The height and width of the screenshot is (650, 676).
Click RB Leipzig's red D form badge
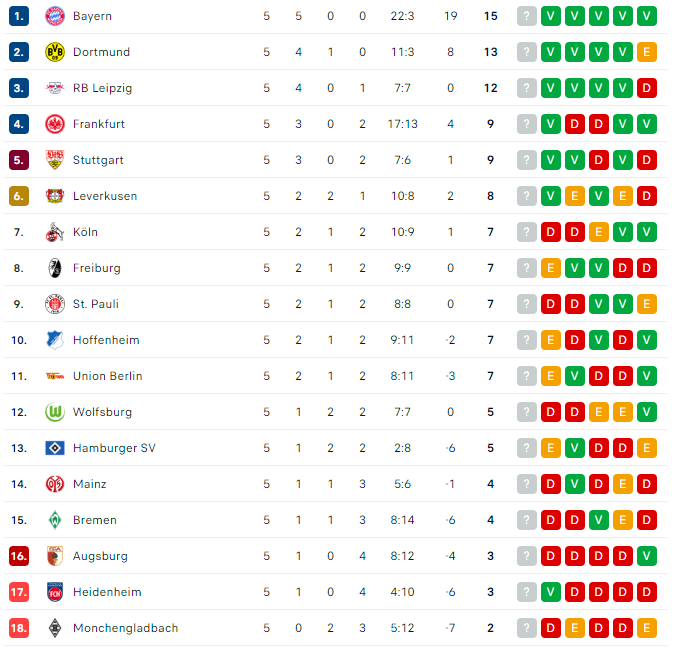pyautogui.click(x=647, y=88)
